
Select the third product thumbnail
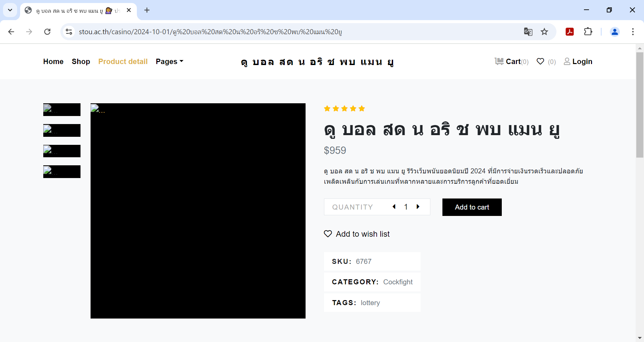(x=62, y=151)
